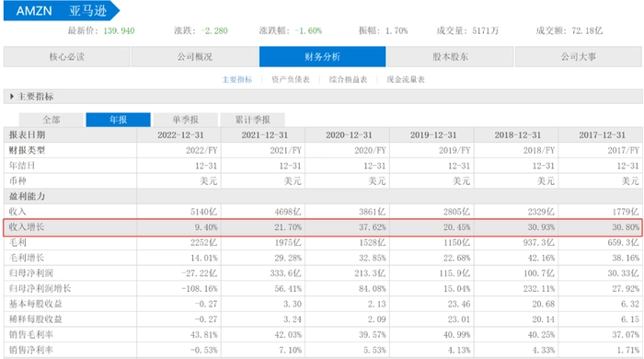Click the 2017-12-31 column header
644x359 pixels.
coord(602,134)
